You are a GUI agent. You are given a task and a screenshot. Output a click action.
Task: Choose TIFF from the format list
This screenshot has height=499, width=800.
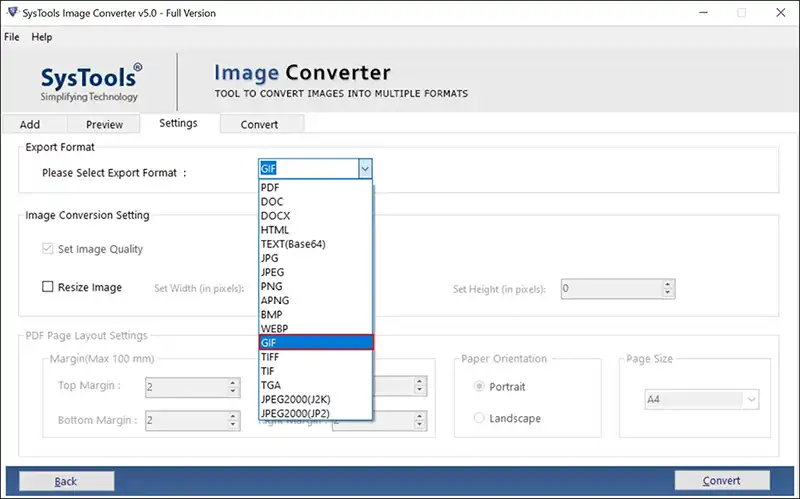pos(315,357)
